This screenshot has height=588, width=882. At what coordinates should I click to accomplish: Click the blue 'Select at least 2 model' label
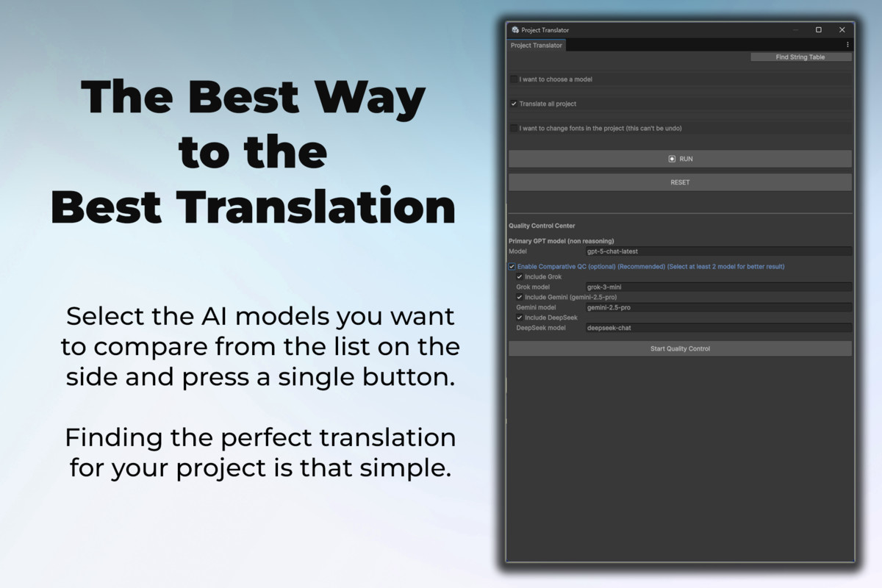(x=725, y=266)
